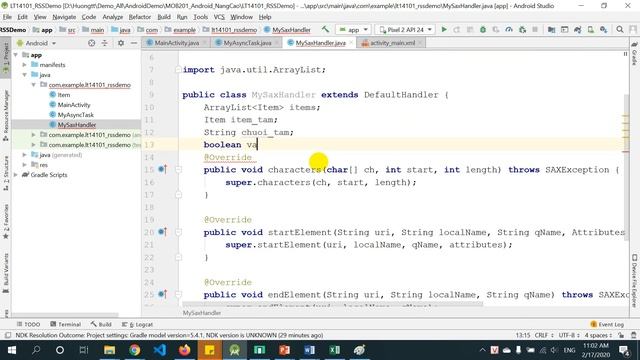Expand the Gradle Scripts node
The height and width of the screenshot is (360, 640).
coord(16,175)
